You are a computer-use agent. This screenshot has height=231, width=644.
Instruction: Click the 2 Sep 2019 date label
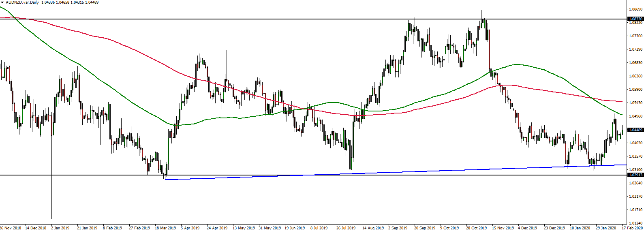pos(398,228)
